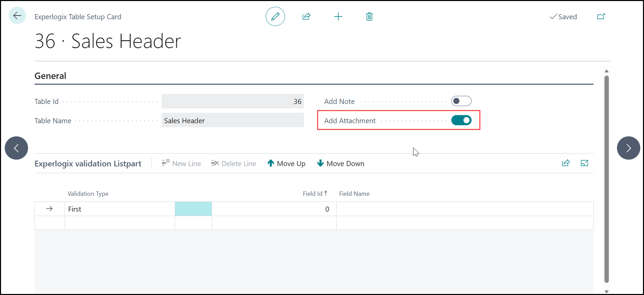Share the validation Listpart
This screenshot has width=644, height=295.
tap(566, 163)
